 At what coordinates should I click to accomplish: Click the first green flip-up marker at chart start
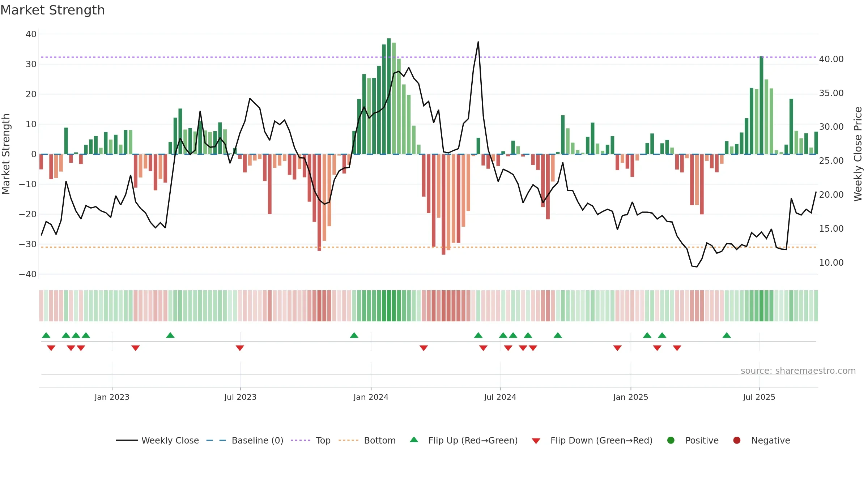point(46,335)
